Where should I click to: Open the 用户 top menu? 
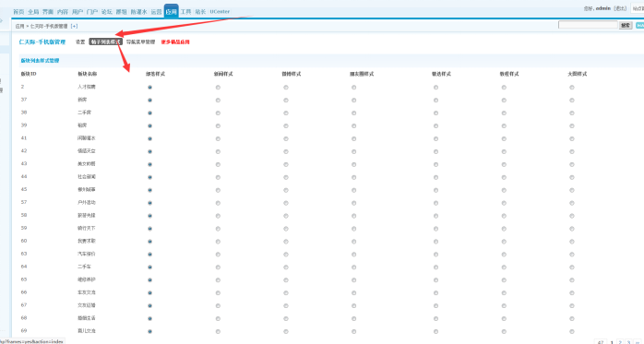coord(78,12)
